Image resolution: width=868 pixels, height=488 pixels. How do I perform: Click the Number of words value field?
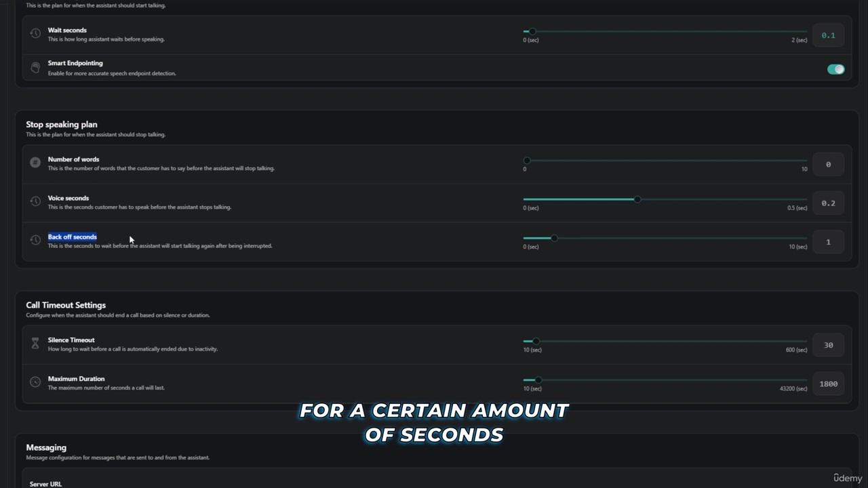point(828,164)
